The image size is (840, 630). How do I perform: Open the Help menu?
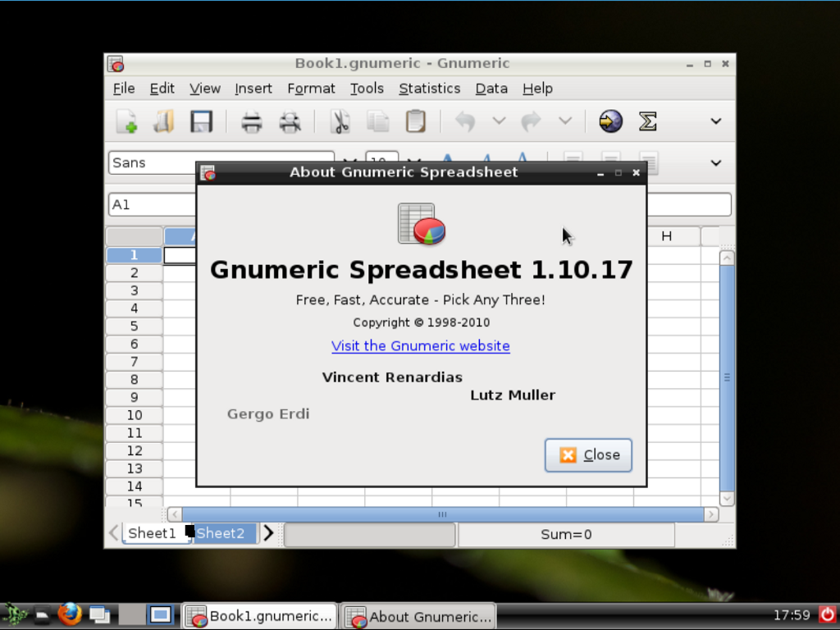pyautogui.click(x=537, y=89)
